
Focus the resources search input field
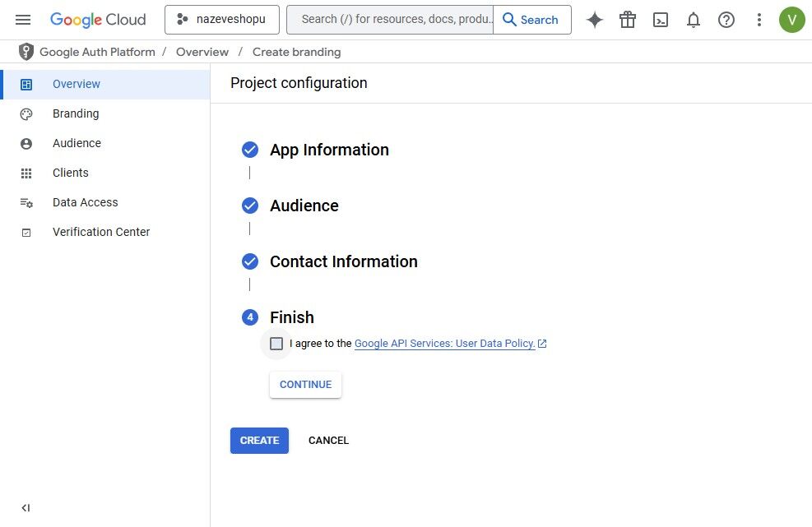[390, 20]
